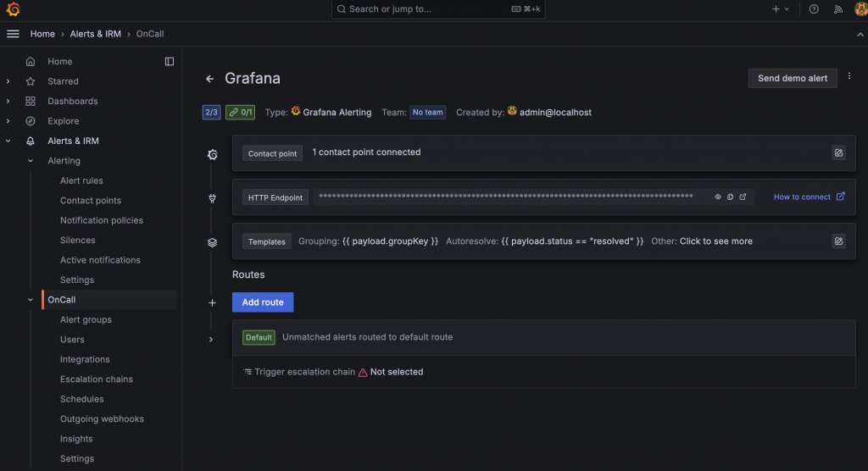Screen dimensions: 868x471
Task: Collapse the OnCall subsection chevron
Action: (x=31, y=300)
